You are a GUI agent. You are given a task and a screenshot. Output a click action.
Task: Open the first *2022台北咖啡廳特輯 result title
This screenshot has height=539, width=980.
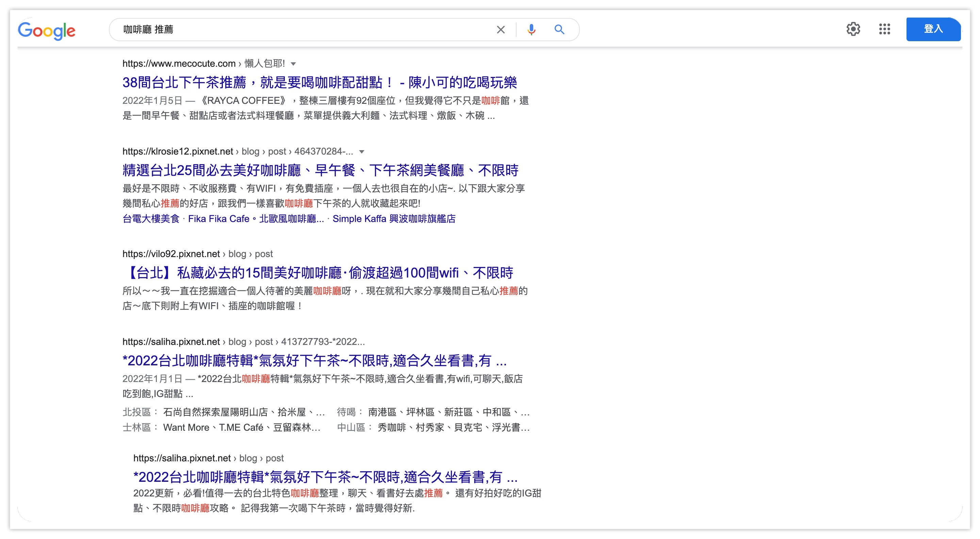(314, 361)
